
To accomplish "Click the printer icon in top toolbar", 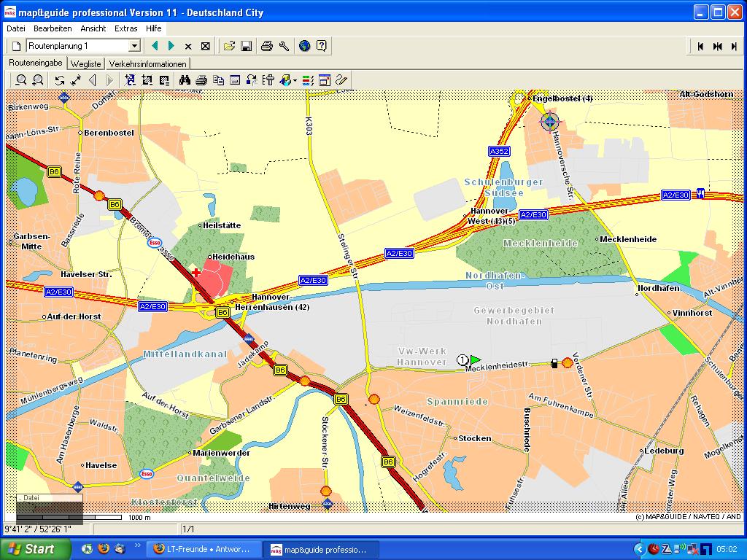I will click(x=267, y=46).
